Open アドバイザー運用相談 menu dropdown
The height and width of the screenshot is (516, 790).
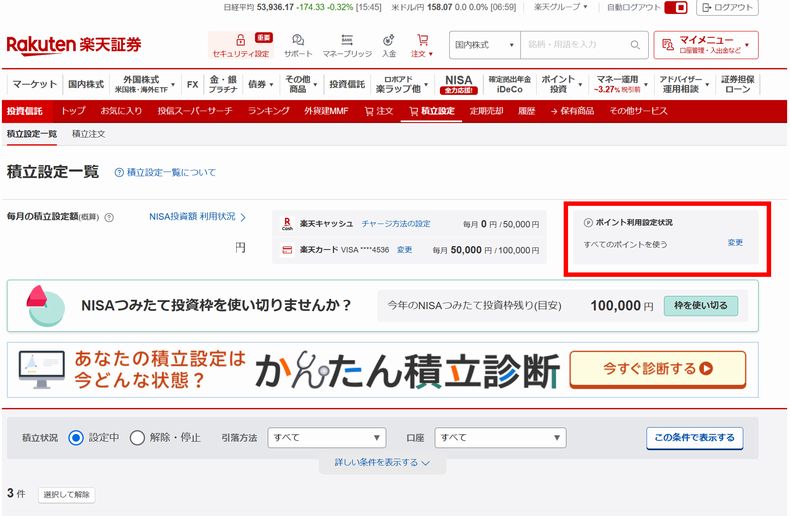[684, 84]
